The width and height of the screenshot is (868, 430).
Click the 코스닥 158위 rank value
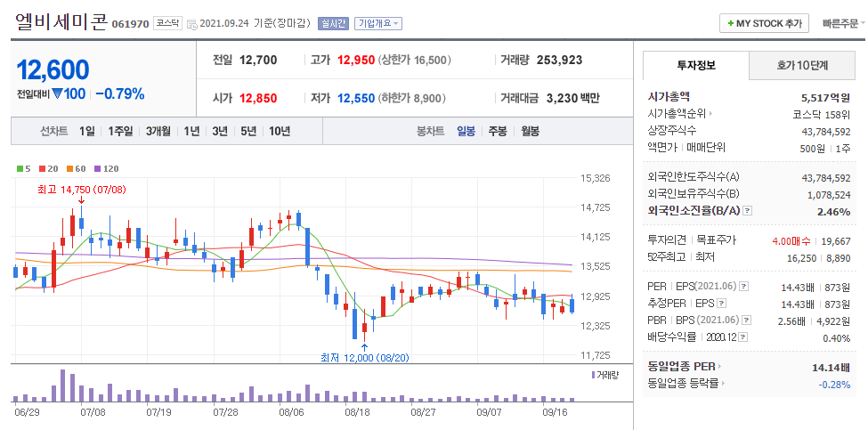(x=822, y=115)
